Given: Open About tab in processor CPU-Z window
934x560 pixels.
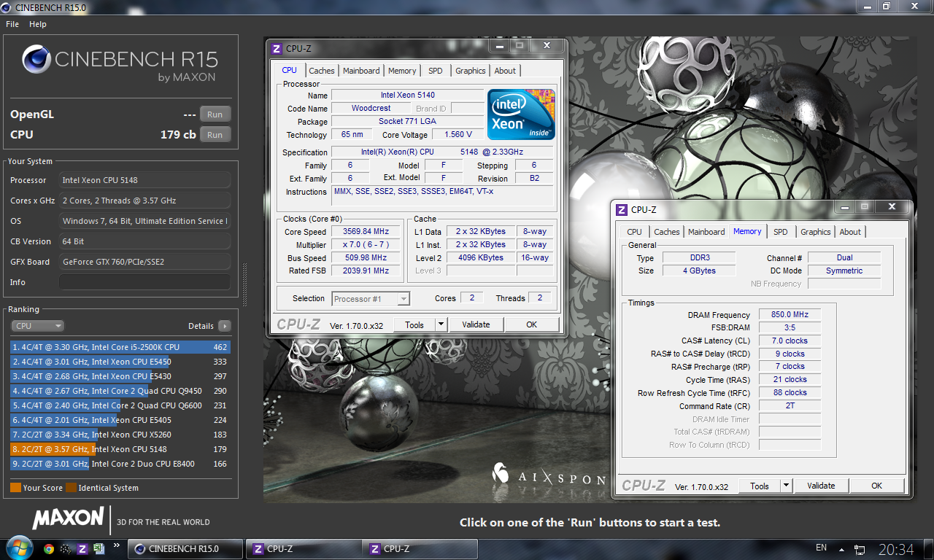Looking at the screenshot, I should pyautogui.click(x=505, y=71).
